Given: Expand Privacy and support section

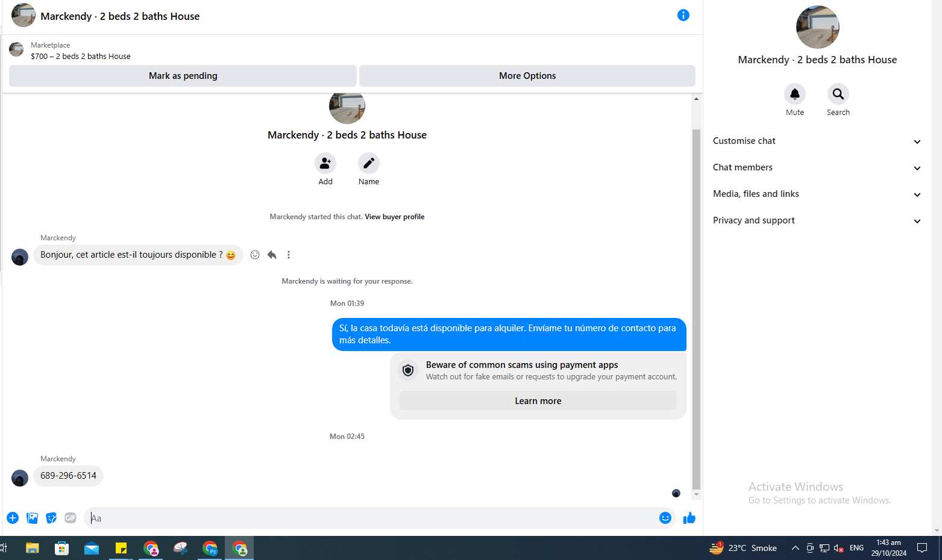Looking at the screenshot, I should [817, 220].
